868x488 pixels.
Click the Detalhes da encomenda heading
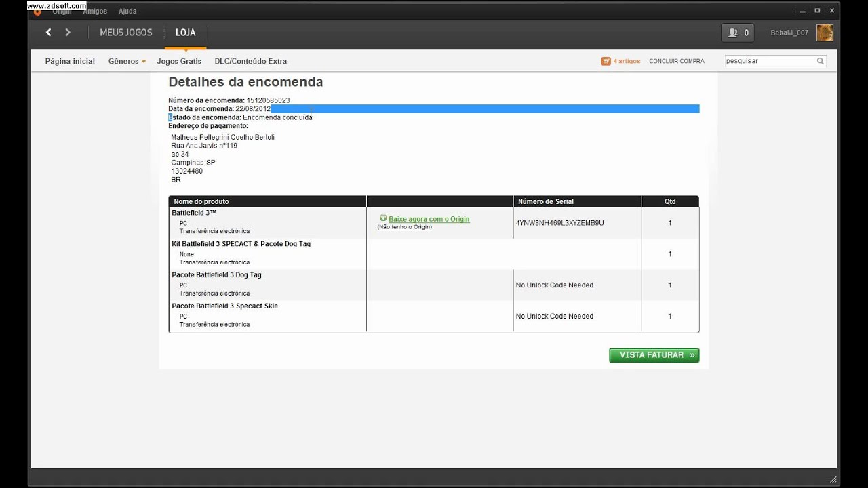point(245,82)
